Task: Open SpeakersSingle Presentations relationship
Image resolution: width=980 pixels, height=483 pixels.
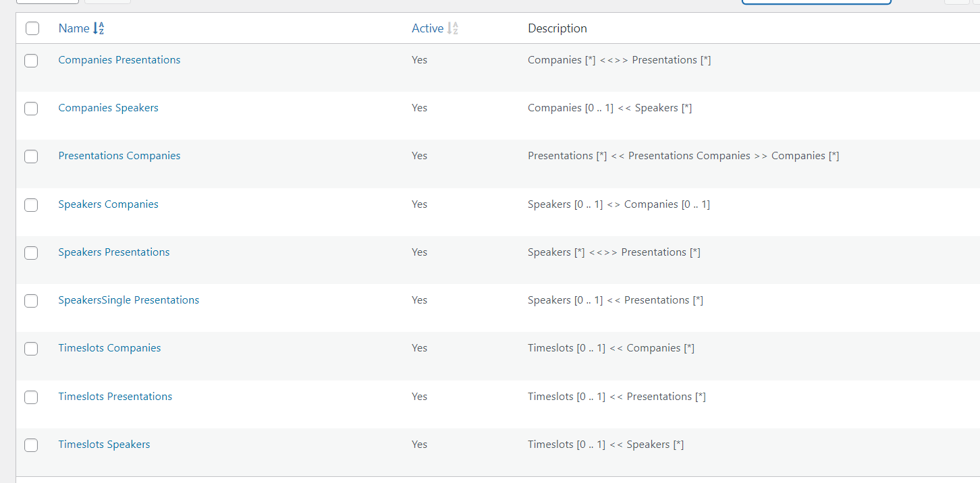Action: pos(129,300)
